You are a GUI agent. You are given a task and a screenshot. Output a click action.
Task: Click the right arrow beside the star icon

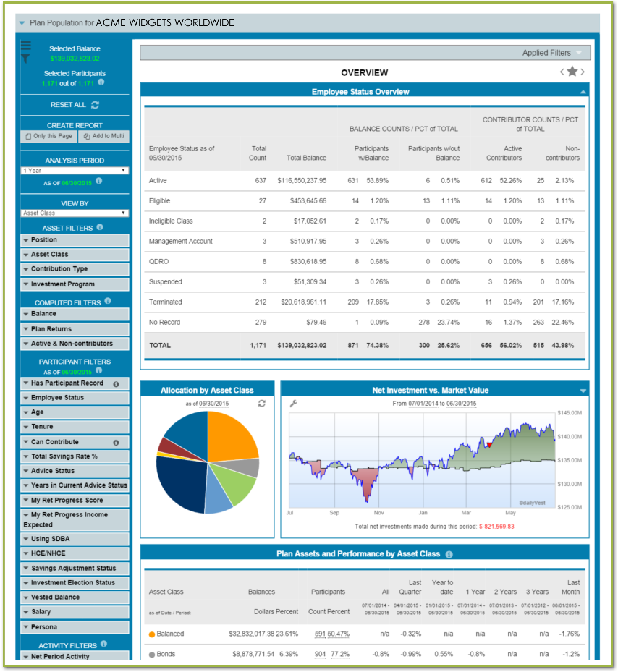pyautogui.click(x=582, y=72)
